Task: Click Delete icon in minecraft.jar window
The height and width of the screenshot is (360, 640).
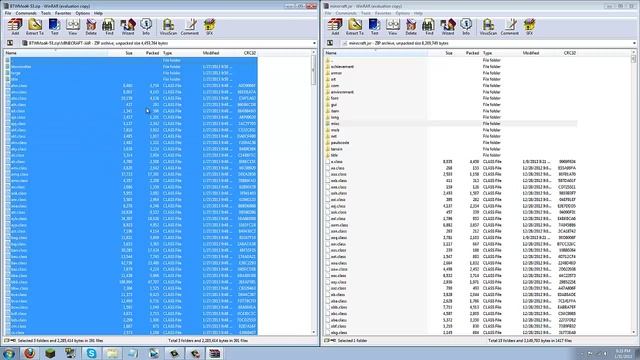Action: click(x=411, y=27)
